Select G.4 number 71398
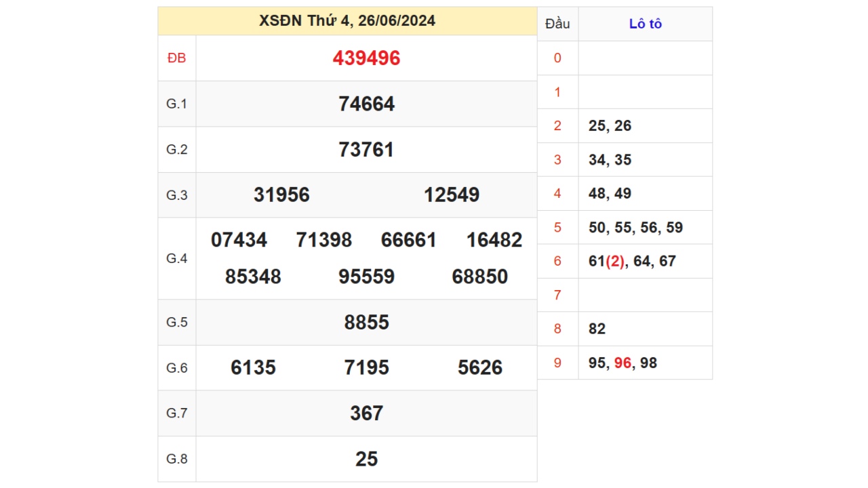Viewport: 868px width, 488px height. click(324, 240)
